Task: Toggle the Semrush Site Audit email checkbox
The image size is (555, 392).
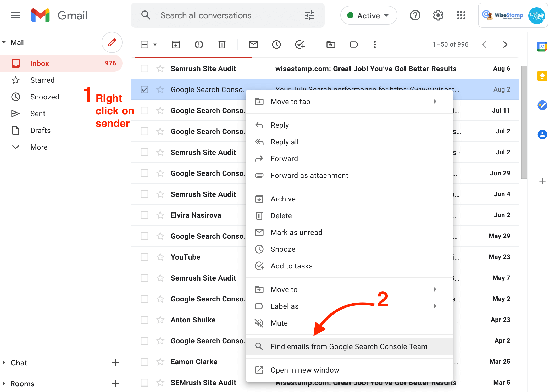Action: pyautogui.click(x=144, y=68)
